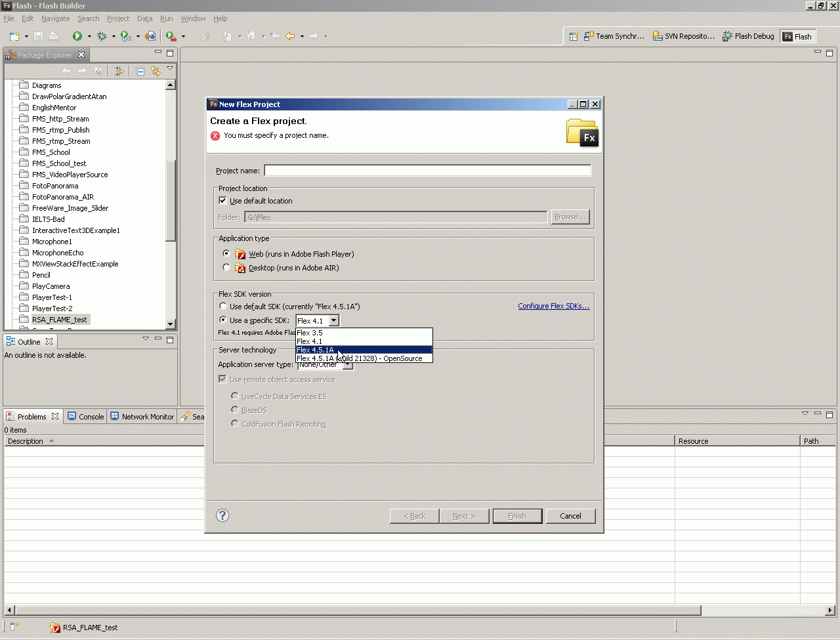This screenshot has height=640, width=840.
Task: Maximize the Outline panel
Action: [170, 339]
